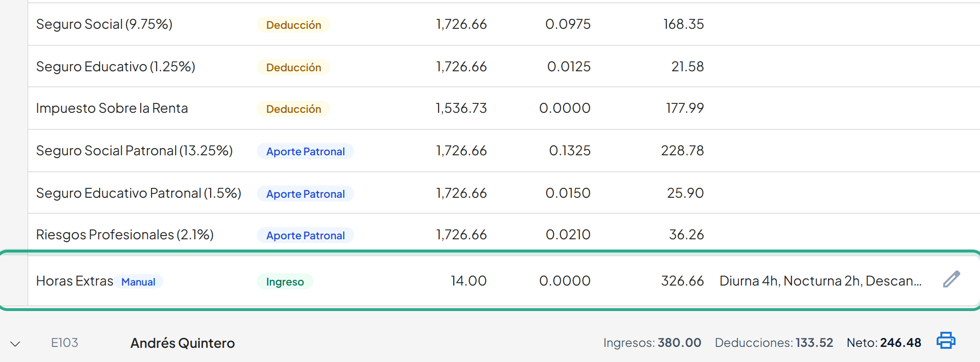The height and width of the screenshot is (362, 980).
Task: Click the 36.26 Riesgos Profesionales amount
Action: (x=686, y=235)
